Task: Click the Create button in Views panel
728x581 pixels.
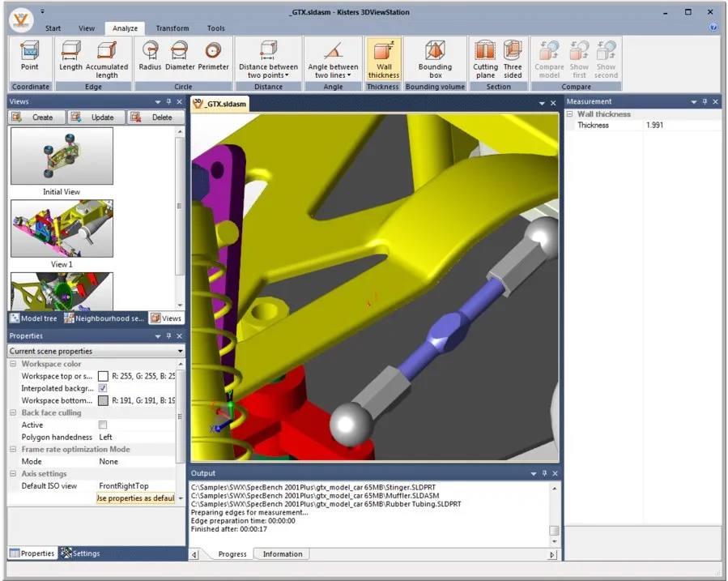Action: [36, 117]
